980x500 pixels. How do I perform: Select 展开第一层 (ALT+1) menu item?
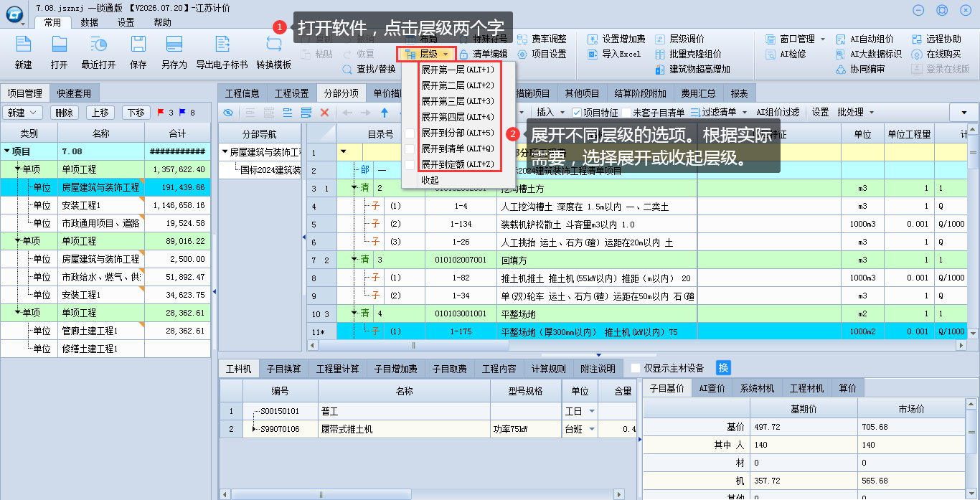[x=458, y=70]
